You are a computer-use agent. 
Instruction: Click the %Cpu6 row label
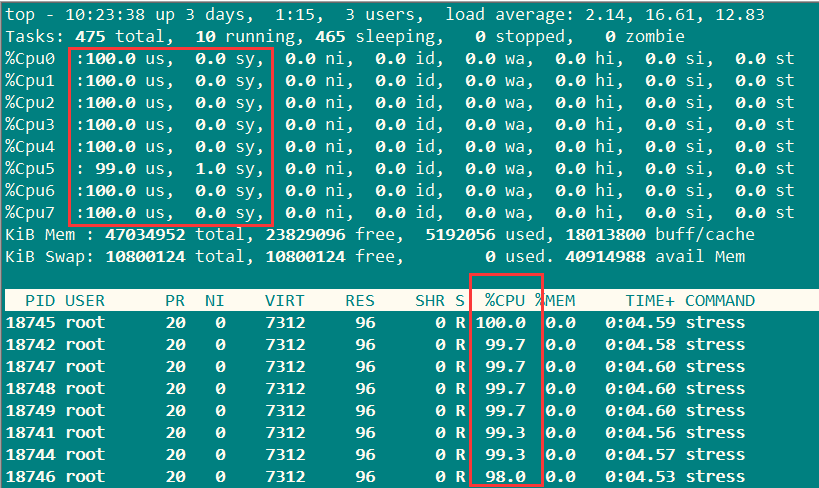point(30,190)
